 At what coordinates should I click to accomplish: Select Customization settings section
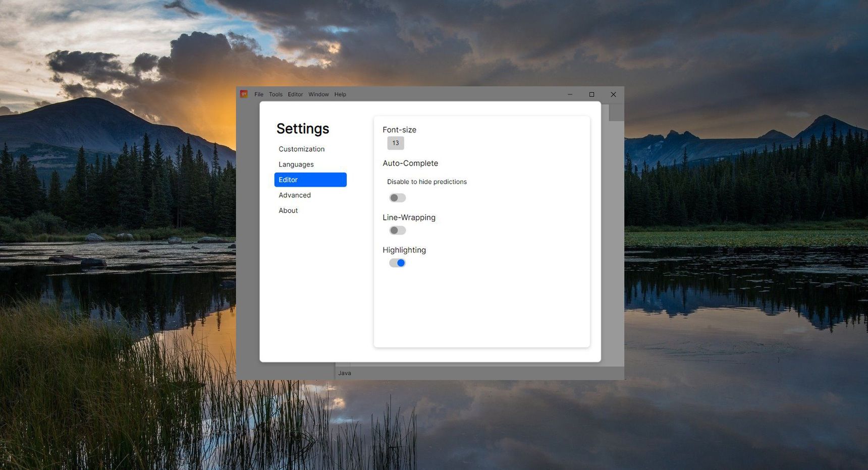coord(310,149)
